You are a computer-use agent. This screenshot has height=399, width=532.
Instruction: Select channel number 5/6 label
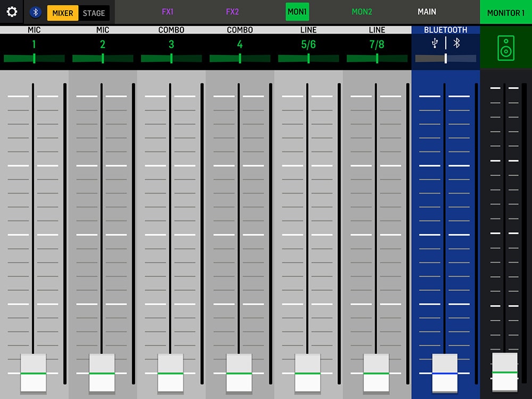309,45
